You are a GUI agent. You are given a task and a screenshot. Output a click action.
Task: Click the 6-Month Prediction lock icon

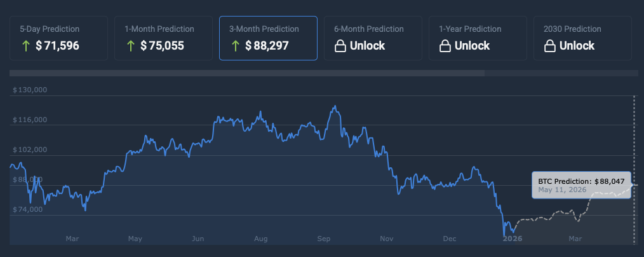(340, 46)
